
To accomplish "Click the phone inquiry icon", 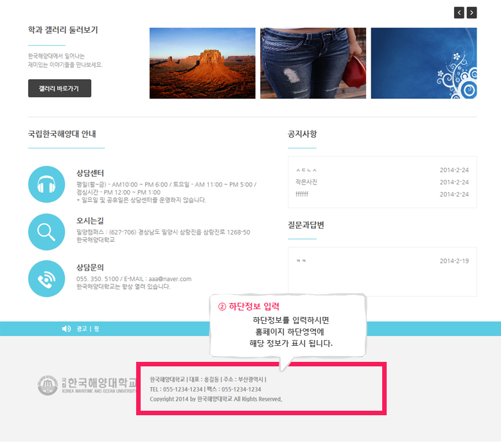I will [47, 278].
